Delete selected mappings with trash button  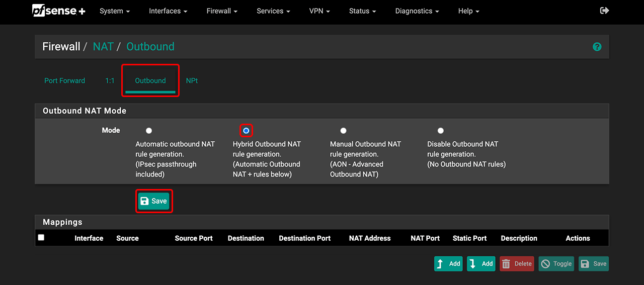tap(517, 264)
